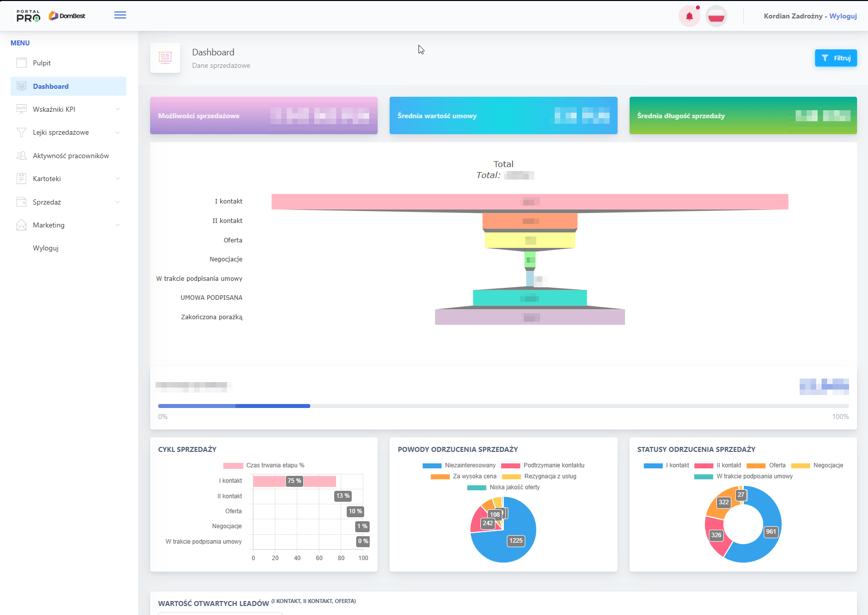
Task: Click the 961 segment of the donut chart
Action: [x=770, y=532]
